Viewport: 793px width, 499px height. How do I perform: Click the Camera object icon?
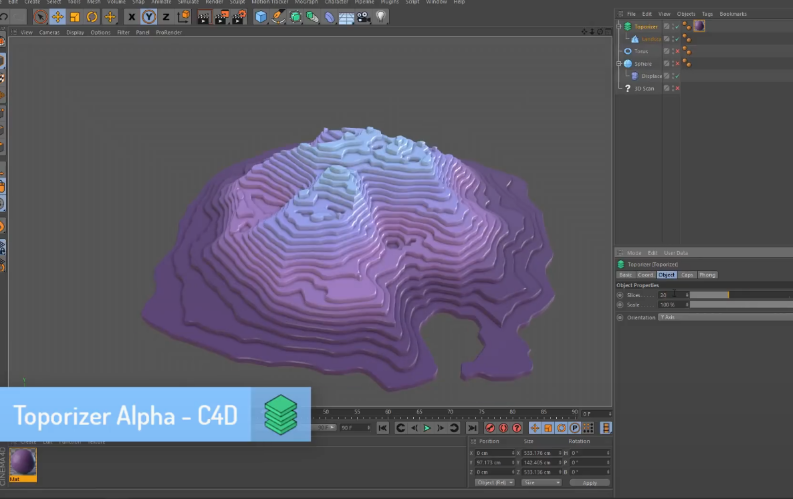click(363, 17)
